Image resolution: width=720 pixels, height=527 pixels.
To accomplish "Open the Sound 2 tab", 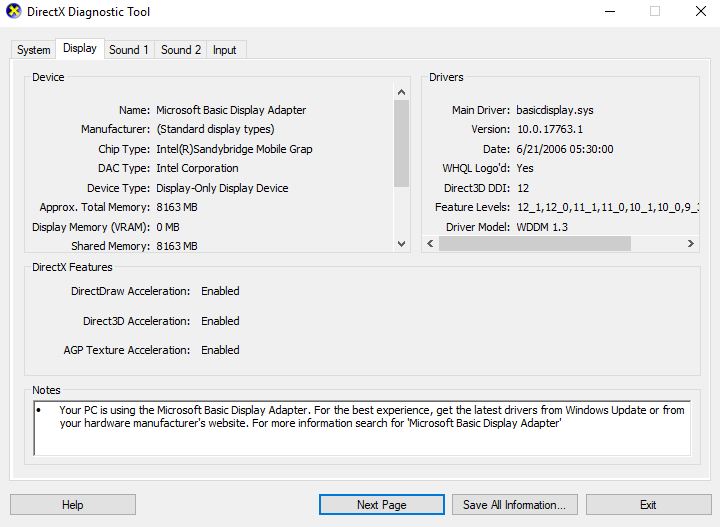I will coord(180,50).
